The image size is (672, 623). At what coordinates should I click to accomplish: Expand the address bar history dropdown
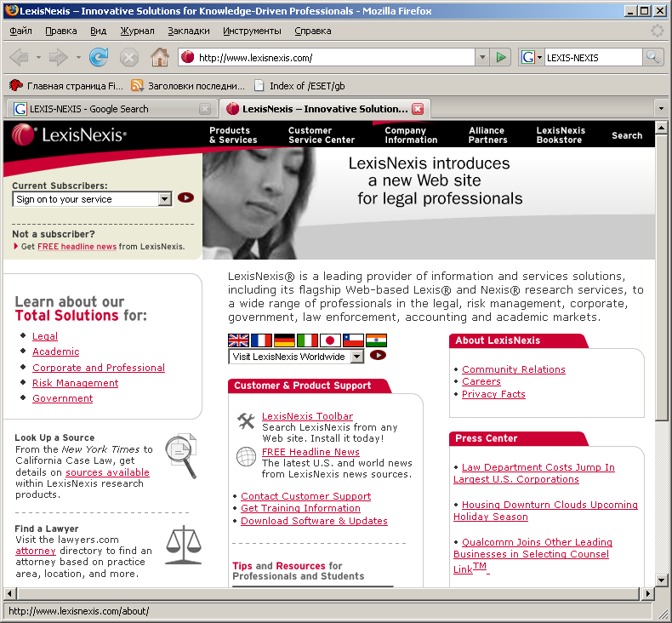pos(482,57)
